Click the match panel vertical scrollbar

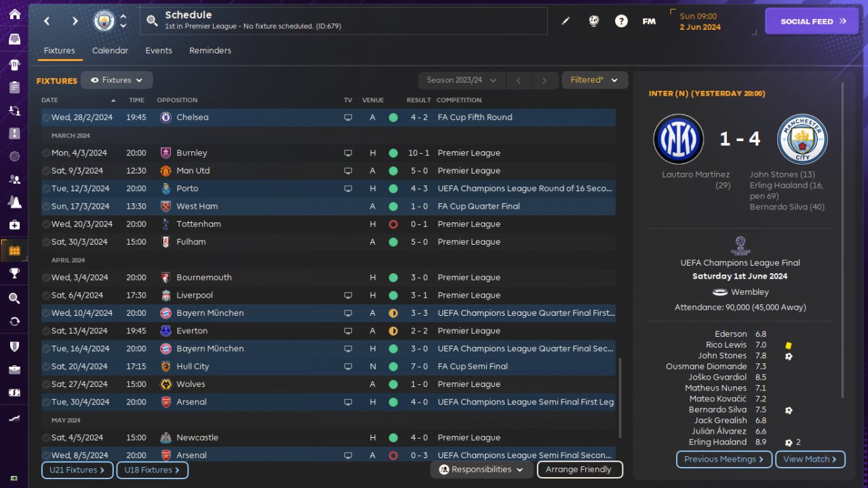click(x=843, y=241)
